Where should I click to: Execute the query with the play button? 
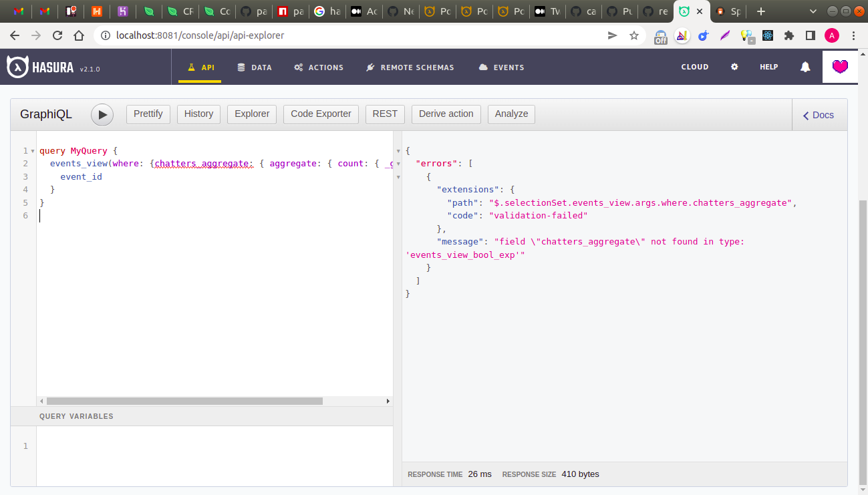point(102,114)
